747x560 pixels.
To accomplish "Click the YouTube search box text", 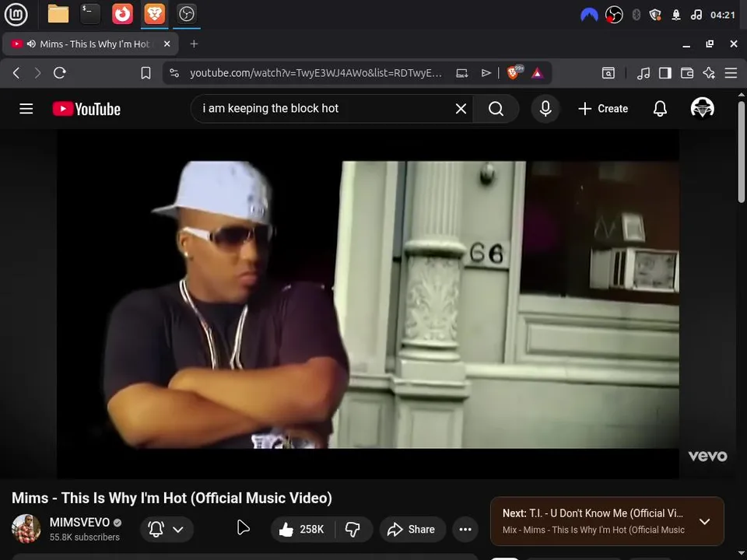I will tap(270, 109).
